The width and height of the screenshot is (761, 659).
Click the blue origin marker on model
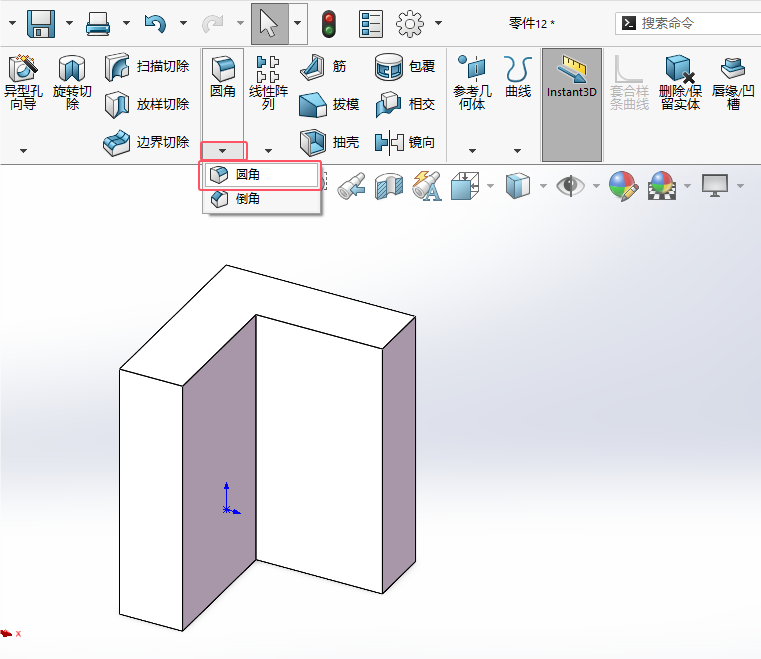227,509
